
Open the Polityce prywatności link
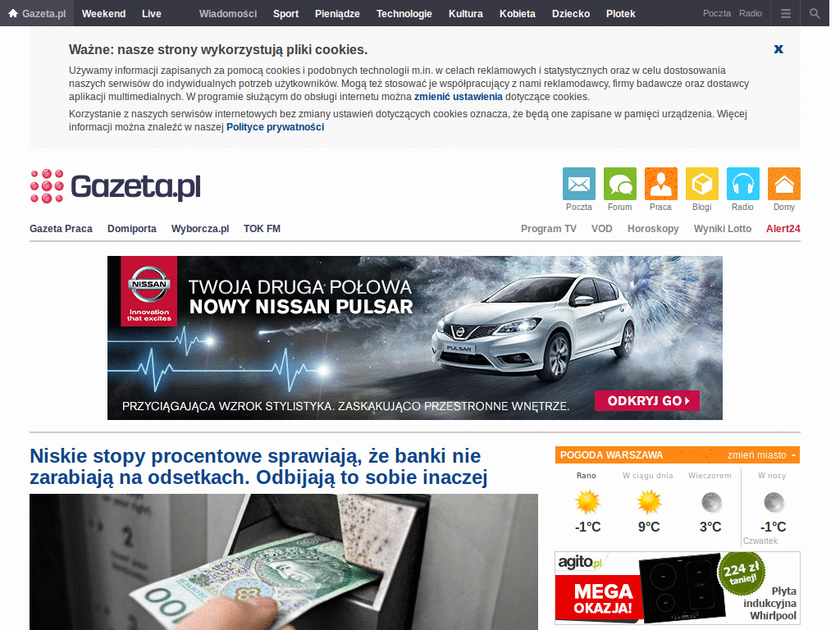click(x=276, y=127)
